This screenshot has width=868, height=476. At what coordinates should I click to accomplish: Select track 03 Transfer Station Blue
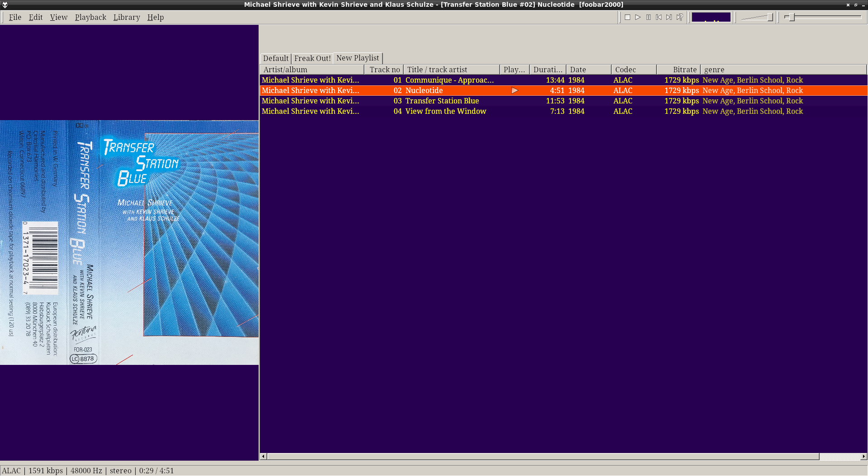[x=563, y=101]
